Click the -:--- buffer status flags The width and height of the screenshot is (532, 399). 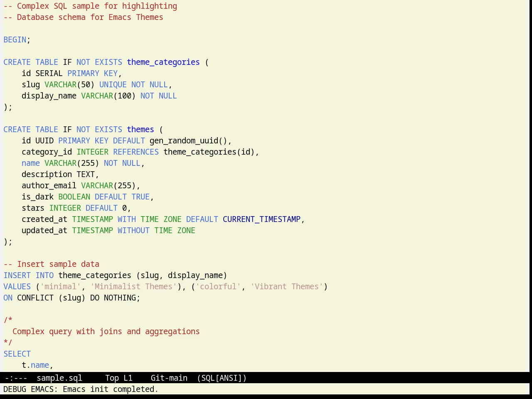coord(16,378)
